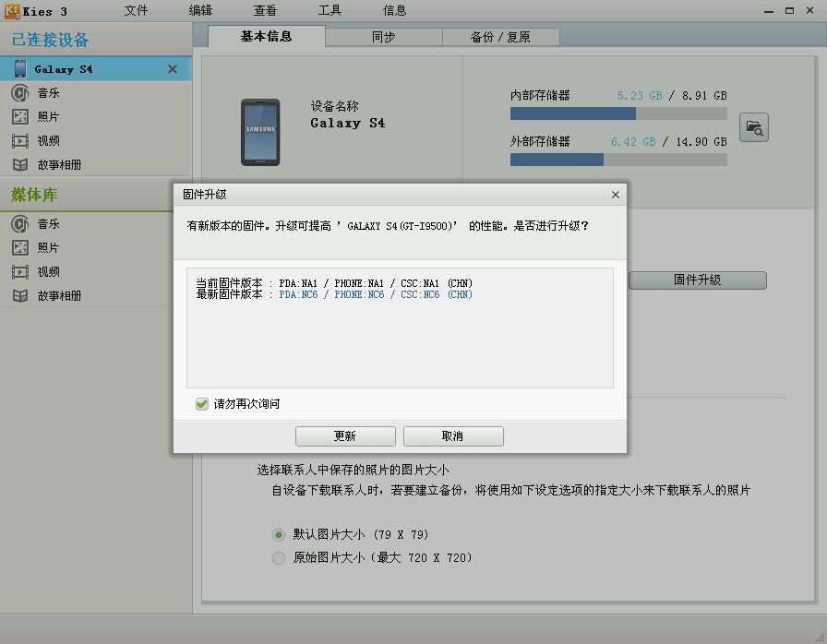Open connected device 照片 icon
The width and height of the screenshot is (827, 644).
[20, 116]
